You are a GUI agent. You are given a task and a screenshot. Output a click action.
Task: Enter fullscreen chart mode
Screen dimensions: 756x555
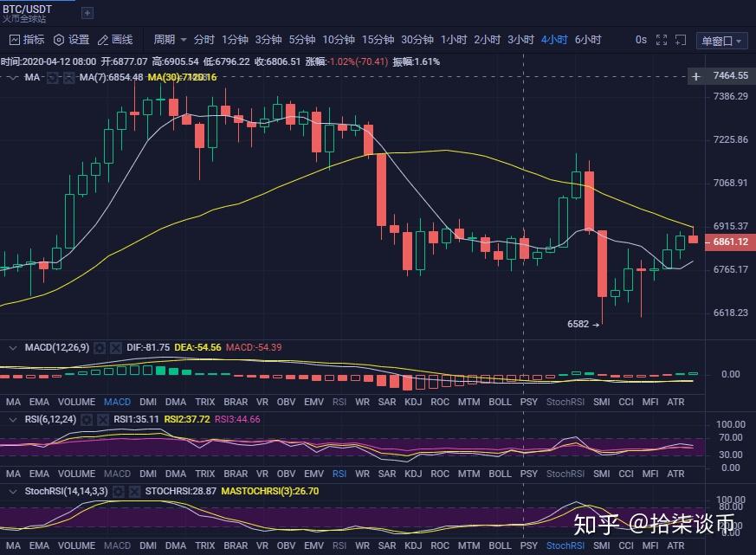(x=662, y=40)
